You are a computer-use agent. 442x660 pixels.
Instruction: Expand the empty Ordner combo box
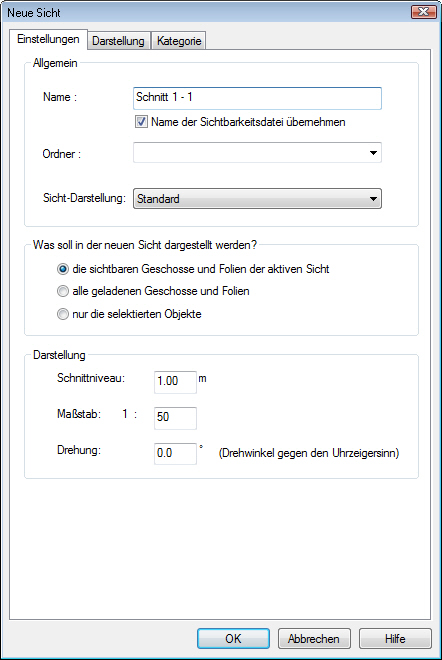tap(257, 153)
